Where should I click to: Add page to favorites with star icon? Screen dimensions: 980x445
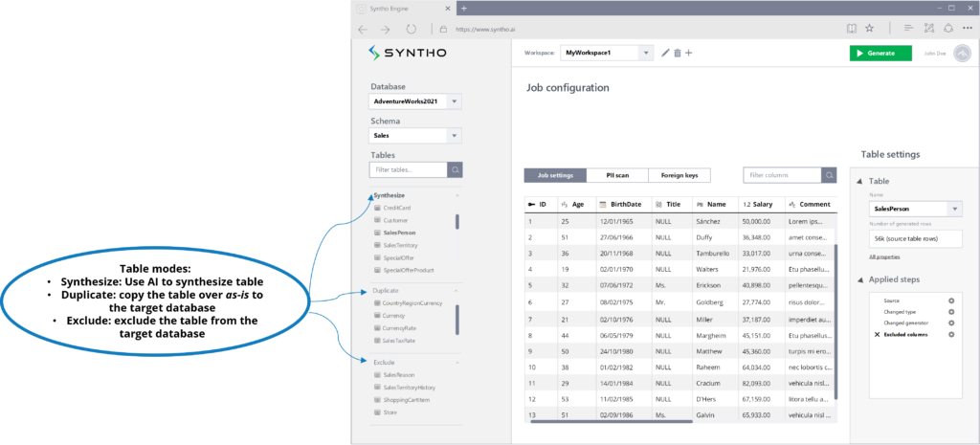click(x=869, y=29)
